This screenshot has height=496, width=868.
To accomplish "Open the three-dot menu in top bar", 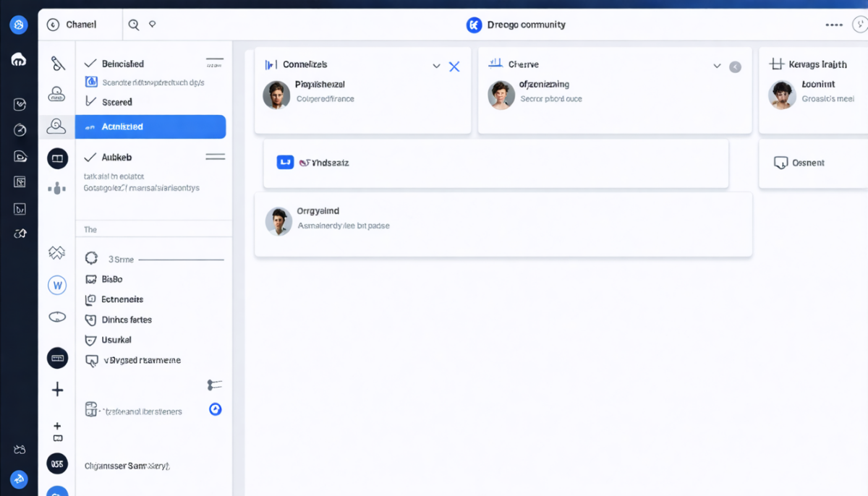I will 834,25.
